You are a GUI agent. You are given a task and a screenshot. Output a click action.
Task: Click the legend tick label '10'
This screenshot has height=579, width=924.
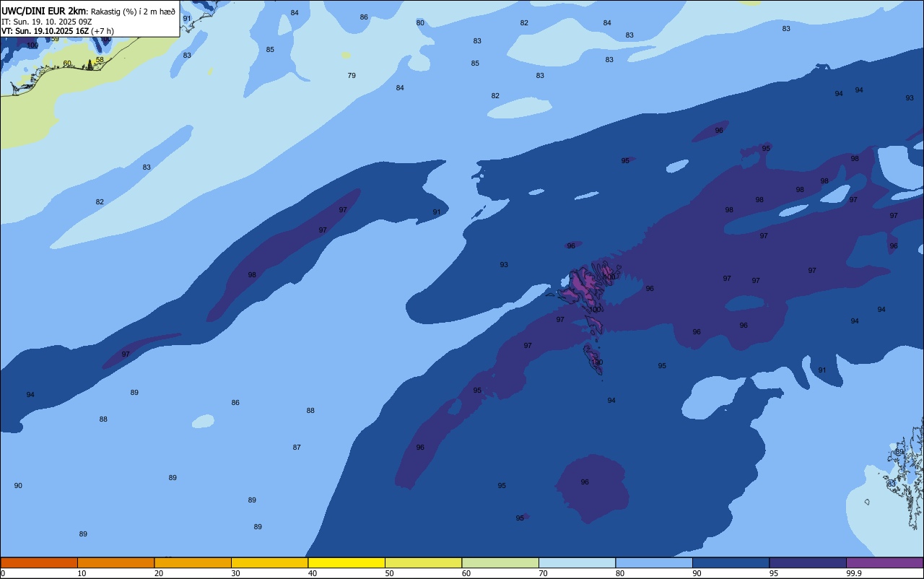[82, 573]
